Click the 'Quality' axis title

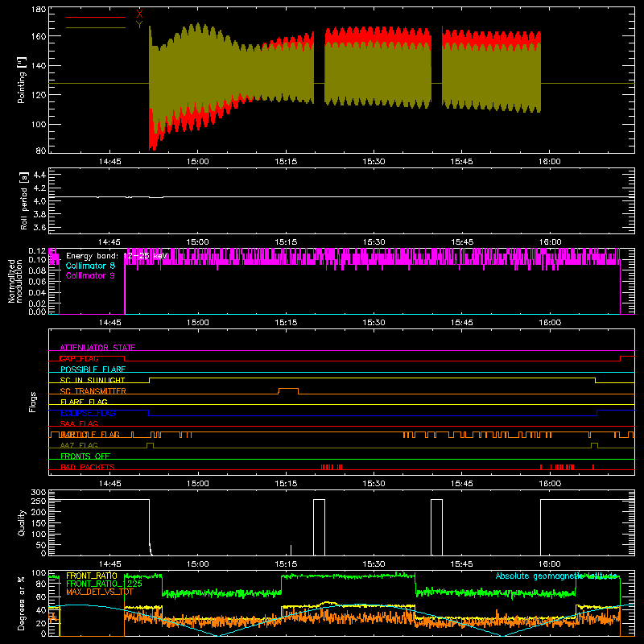22,522
